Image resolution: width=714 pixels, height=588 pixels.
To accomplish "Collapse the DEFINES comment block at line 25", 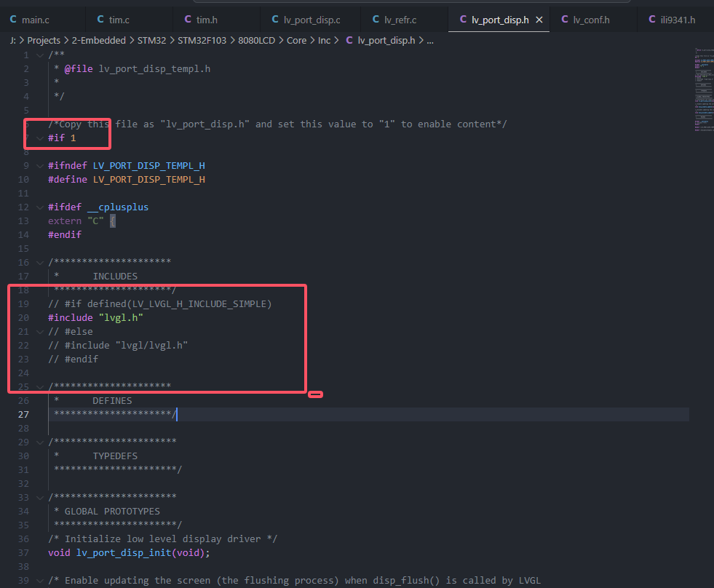I will (x=40, y=386).
